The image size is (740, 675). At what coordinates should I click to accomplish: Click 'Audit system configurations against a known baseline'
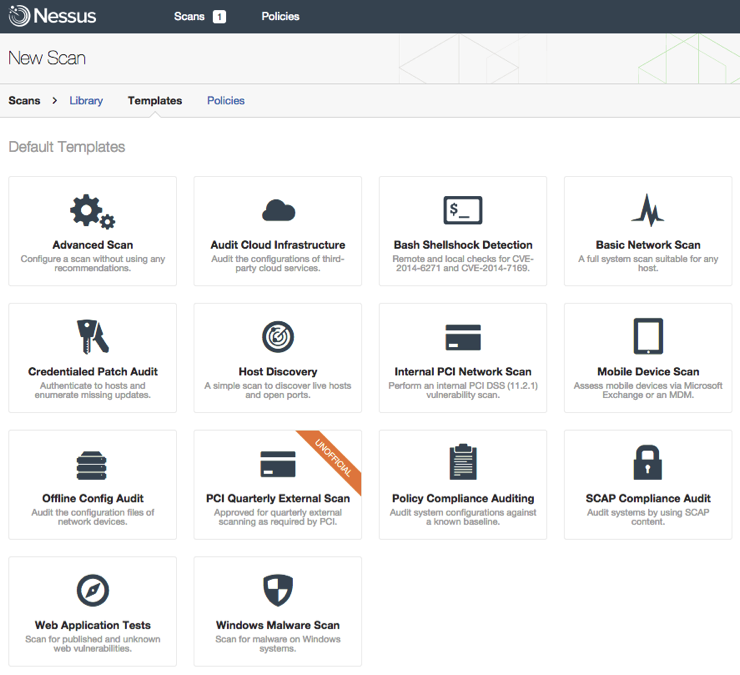tap(463, 517)
